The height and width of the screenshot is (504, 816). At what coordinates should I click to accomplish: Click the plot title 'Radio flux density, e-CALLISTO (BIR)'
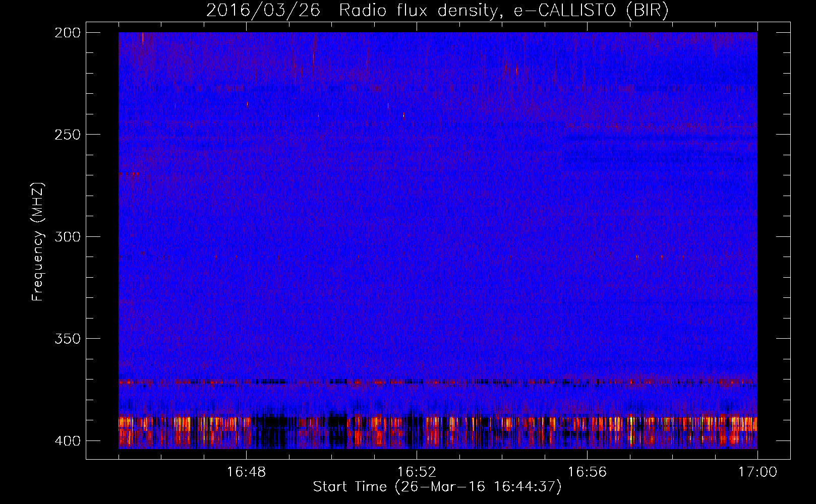point(504,11)
